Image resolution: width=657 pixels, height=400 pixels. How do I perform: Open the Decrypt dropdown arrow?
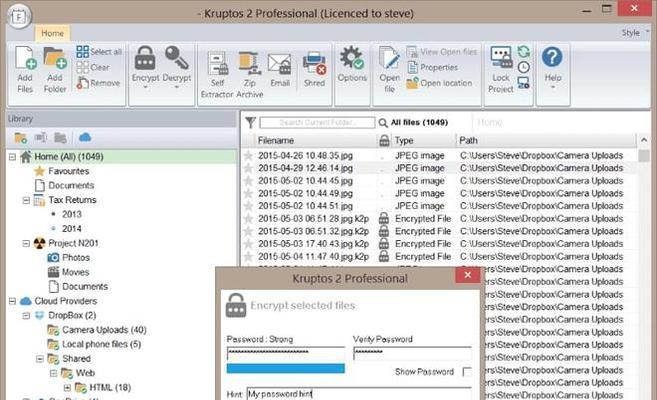pos(176,87)
